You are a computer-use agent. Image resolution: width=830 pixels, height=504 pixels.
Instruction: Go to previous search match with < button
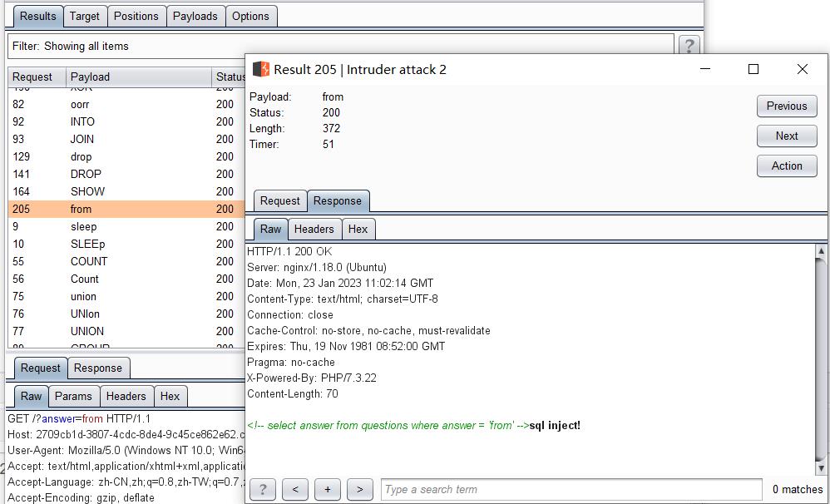295,489
